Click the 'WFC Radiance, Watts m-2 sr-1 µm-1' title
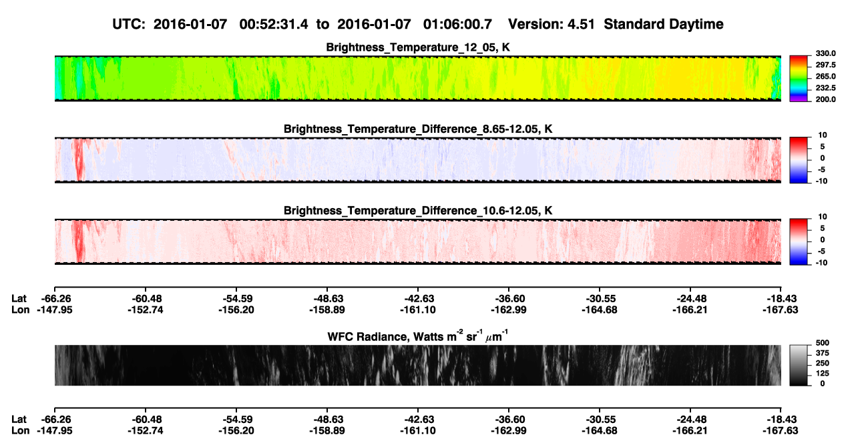The image size is (868, 445). pyautogui.click(x=418, y=336)
